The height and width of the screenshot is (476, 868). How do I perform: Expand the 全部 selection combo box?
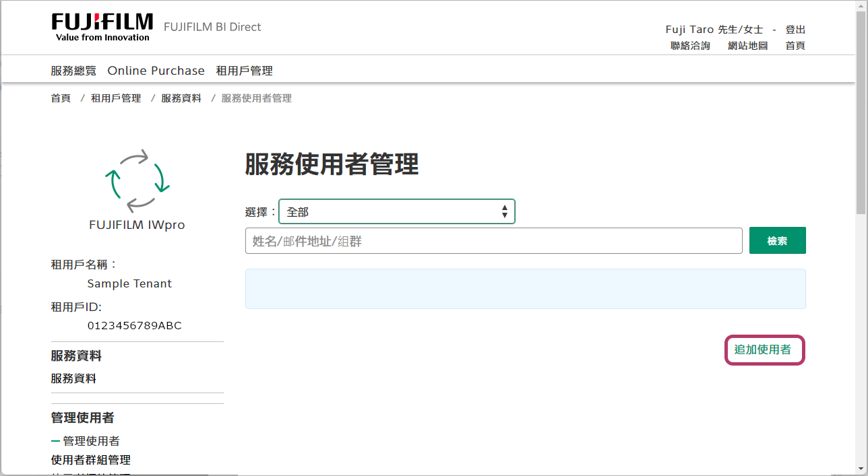(x=397, y=211)
